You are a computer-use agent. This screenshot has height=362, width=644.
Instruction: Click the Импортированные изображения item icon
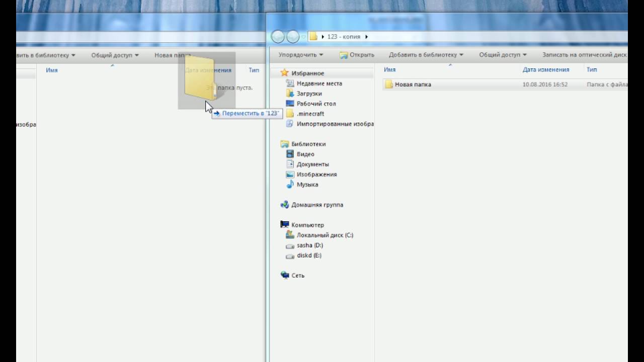pos(290,124)
